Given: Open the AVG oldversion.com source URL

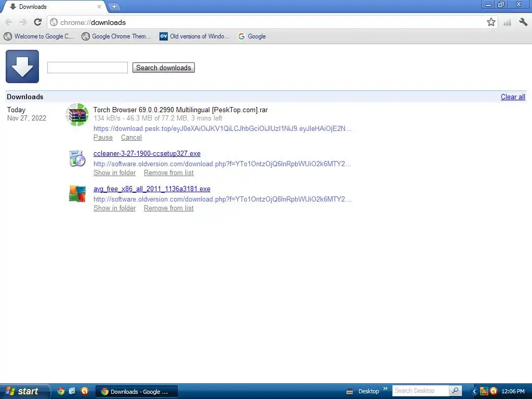Looking at the screenshot, I should click(x=222, y=199).
